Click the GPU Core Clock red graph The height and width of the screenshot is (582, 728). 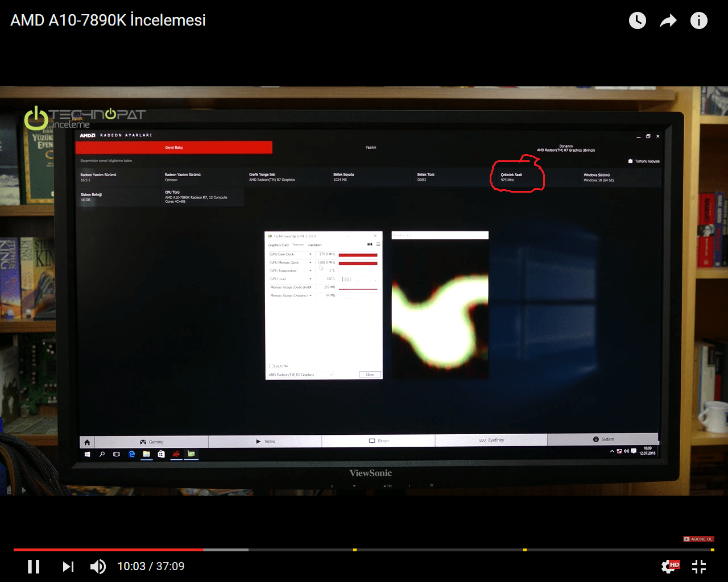point(358,255)
